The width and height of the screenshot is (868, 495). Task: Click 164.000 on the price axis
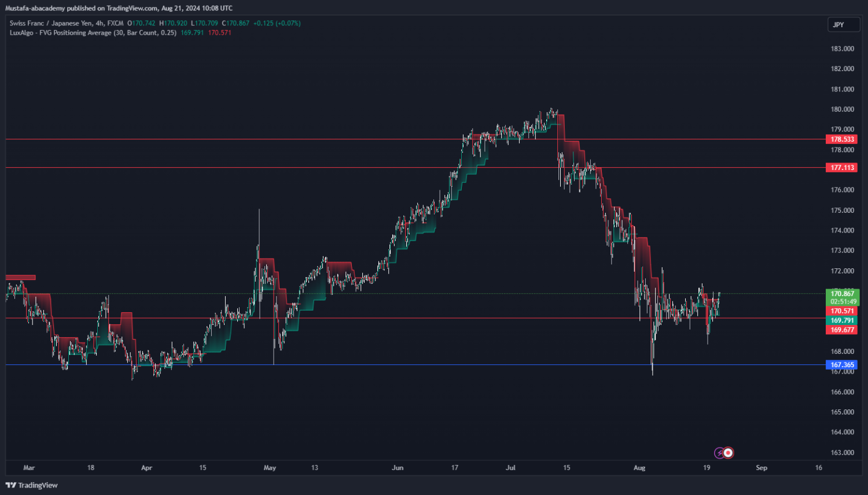click(x=843, y=432)
